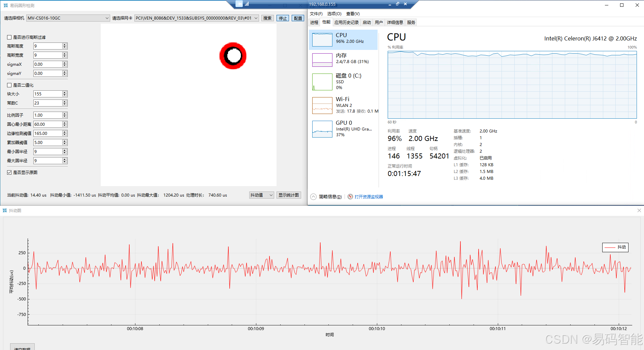Select the GPU 0 graph thumbnail
The width and height of the screenshot is (644, 350).
[x=322, y=129]
